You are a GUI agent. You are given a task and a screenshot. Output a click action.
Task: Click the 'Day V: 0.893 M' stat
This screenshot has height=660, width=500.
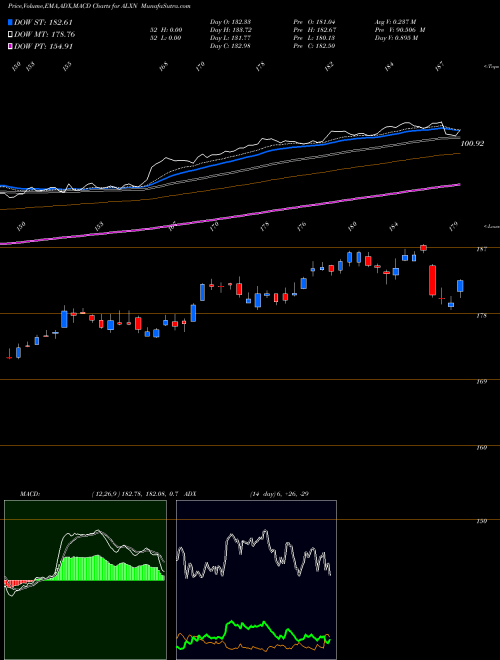coord(396,38)
